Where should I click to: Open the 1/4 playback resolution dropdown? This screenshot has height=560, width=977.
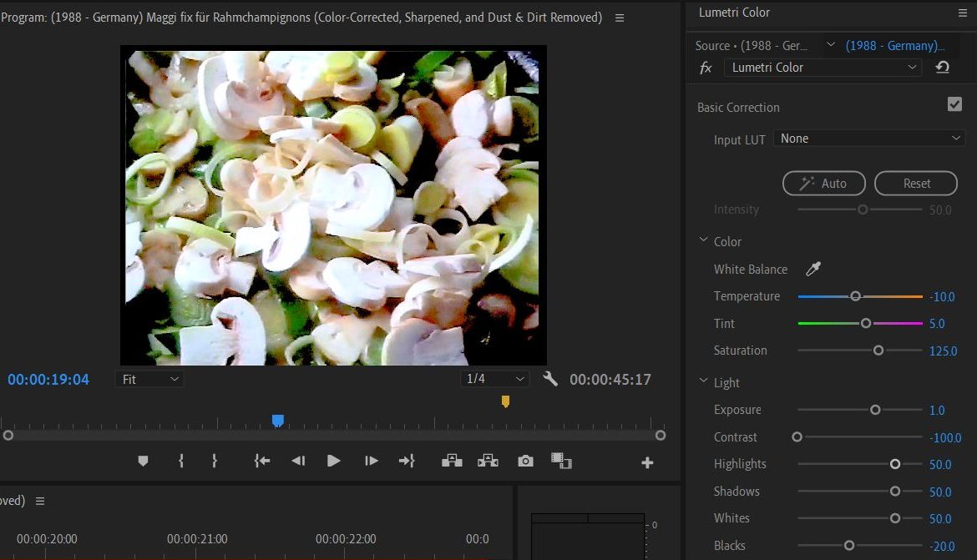494,379
